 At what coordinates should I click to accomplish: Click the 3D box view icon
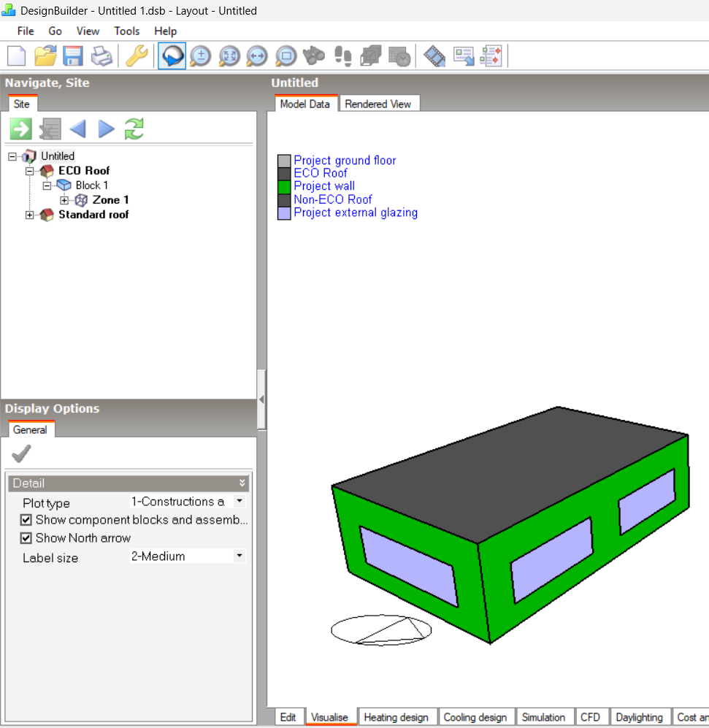point(370,56)
